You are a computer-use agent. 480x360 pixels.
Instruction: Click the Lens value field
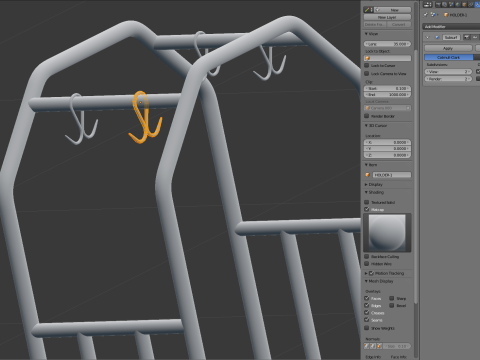click(x=387, y=44)
